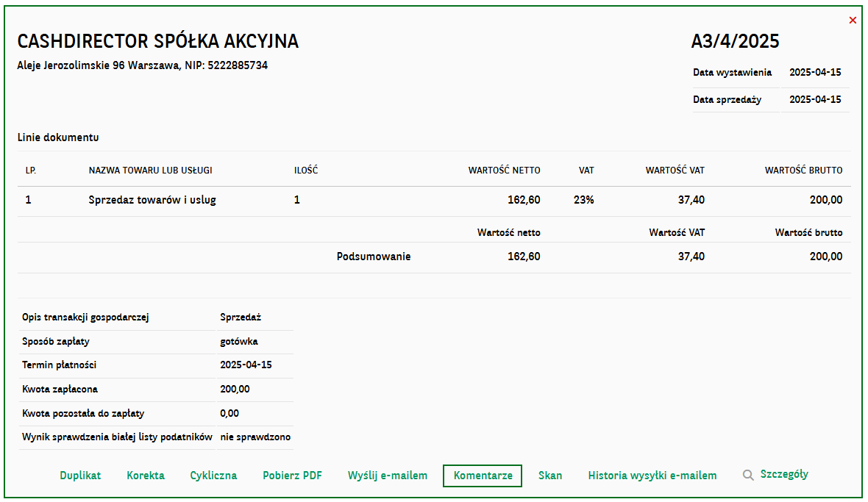Screen dimensions: 868x502
Task: Open the Duplikat link
Action: [x=80, y=476]
